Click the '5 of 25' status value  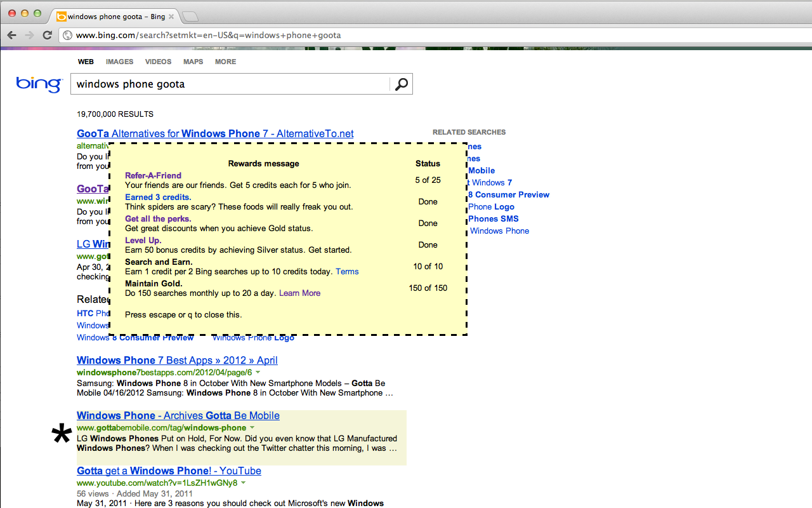[x=428, y=180]
